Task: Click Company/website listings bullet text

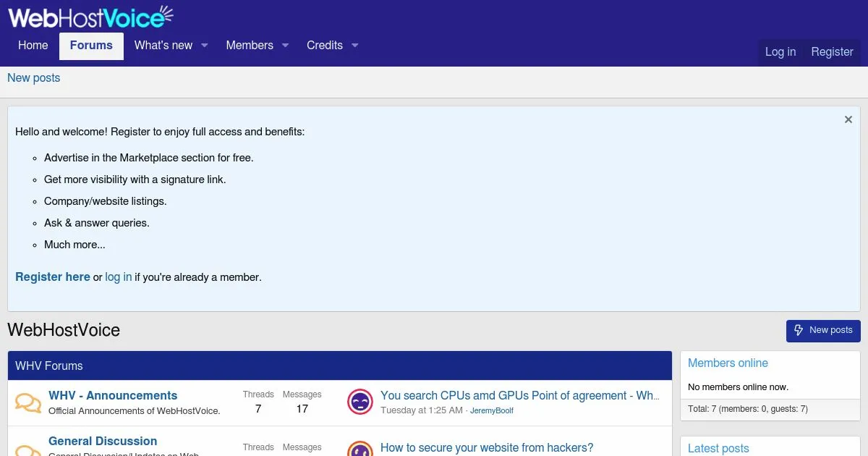Action: pos(106,201)
